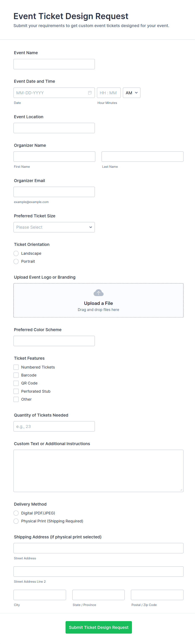Check the Perforated Stub option
Image resolution: width=195 pixels, height=644 pixels.
(16, 391)
